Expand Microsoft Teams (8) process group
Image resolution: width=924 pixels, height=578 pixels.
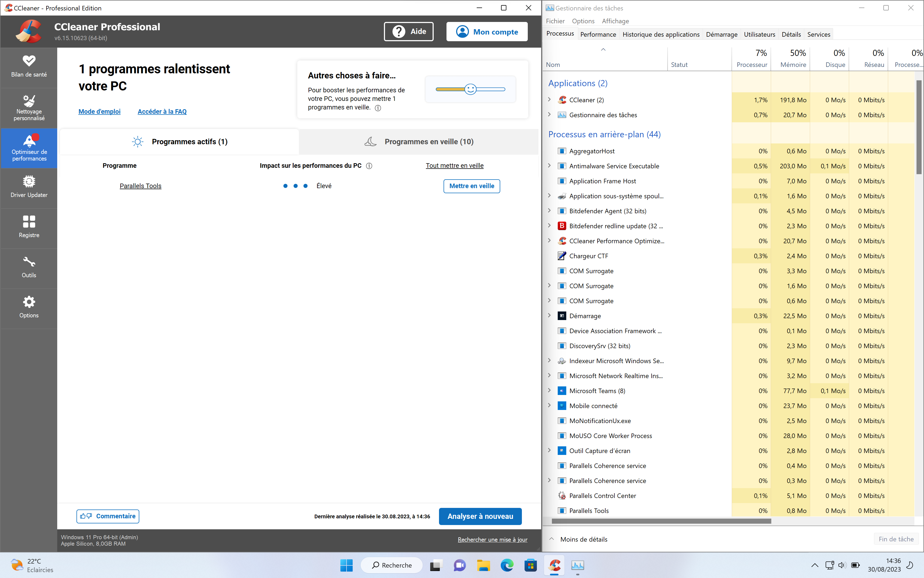pos(549,390)
